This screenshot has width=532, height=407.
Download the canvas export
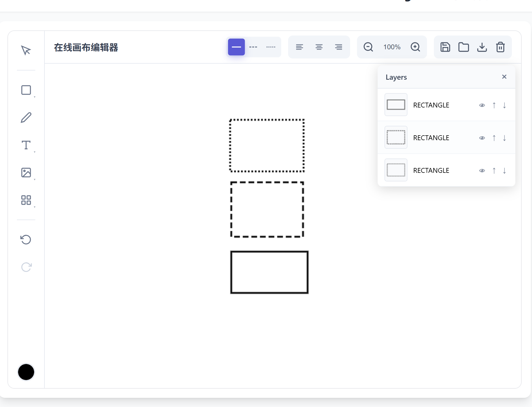(x=482, y=47)
